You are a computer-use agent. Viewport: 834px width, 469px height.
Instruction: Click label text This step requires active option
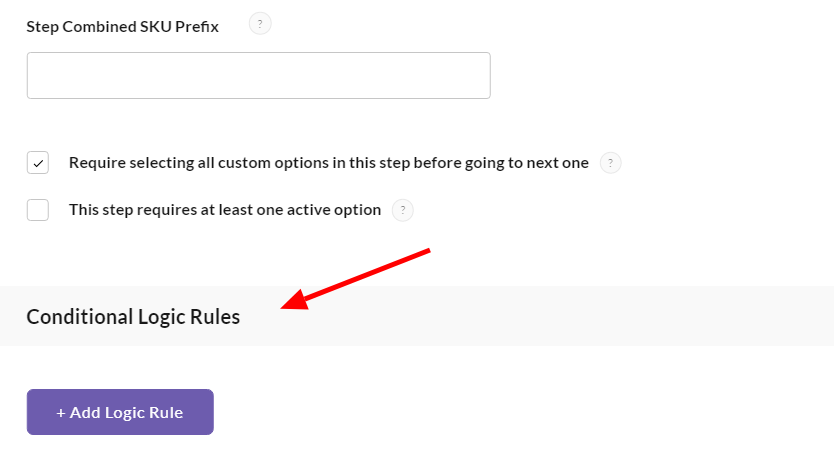tap(225, 210)
